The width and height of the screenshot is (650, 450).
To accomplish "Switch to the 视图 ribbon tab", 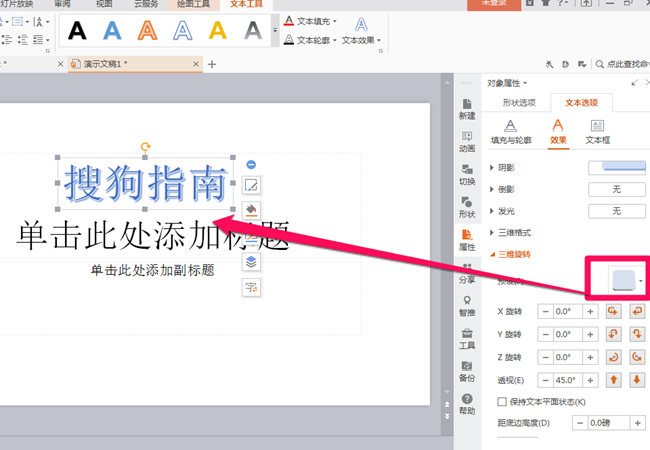I will (x=104, y=4).
